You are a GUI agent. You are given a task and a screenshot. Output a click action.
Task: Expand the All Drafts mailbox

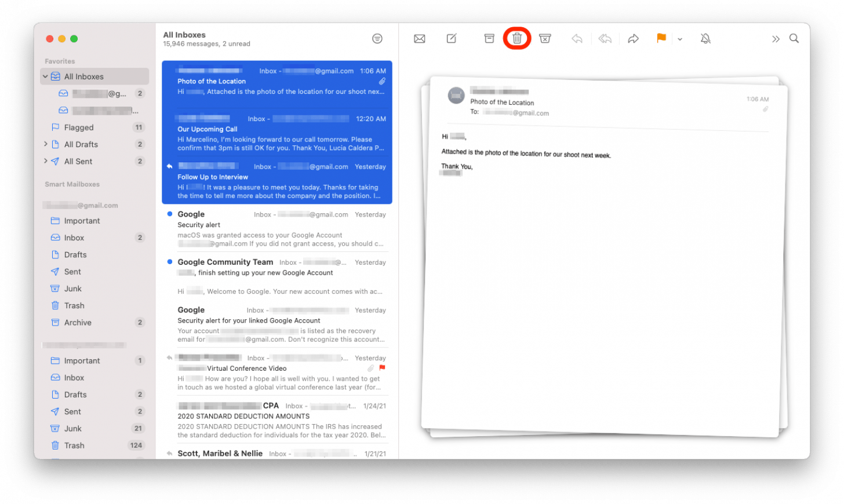pos(45,144)
